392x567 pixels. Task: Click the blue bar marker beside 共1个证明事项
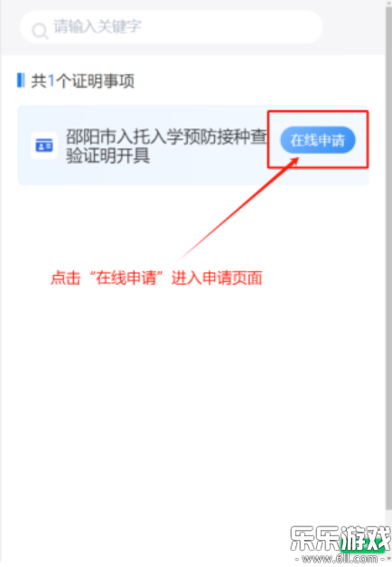click(x=21, y=80)
